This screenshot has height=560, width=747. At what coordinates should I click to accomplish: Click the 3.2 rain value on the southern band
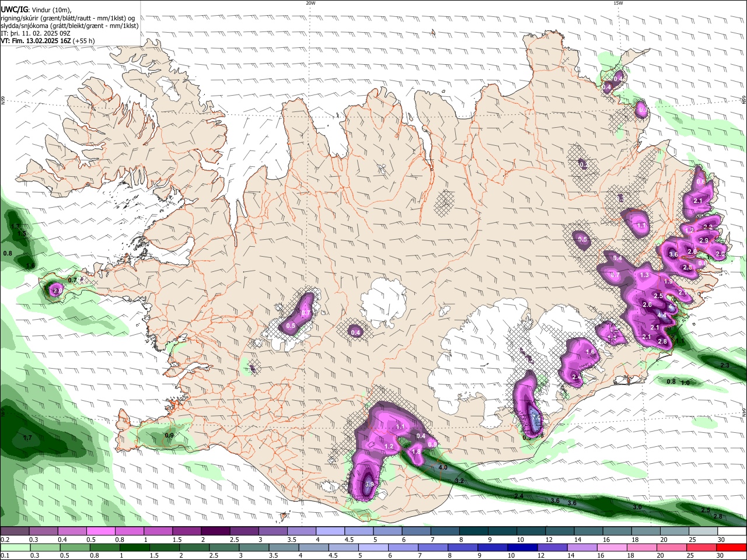459,481
